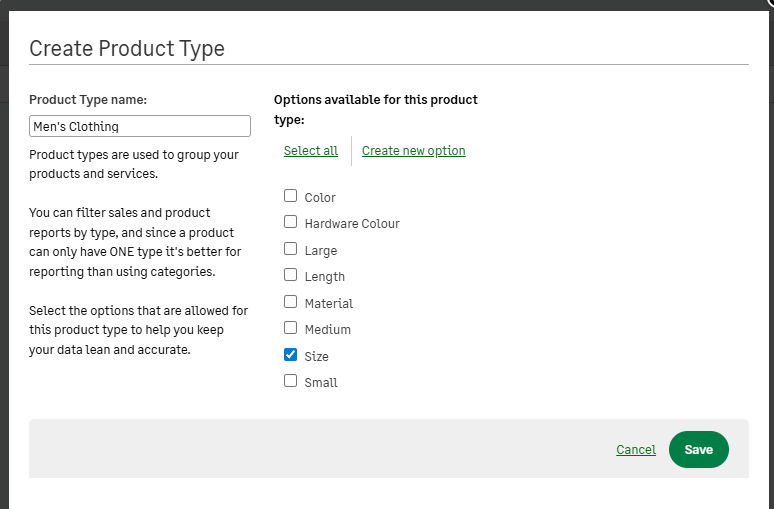The width and height of the screenshot is (774, 509).
Task: Enable the Color option checkbox
Action: (290, 196)
